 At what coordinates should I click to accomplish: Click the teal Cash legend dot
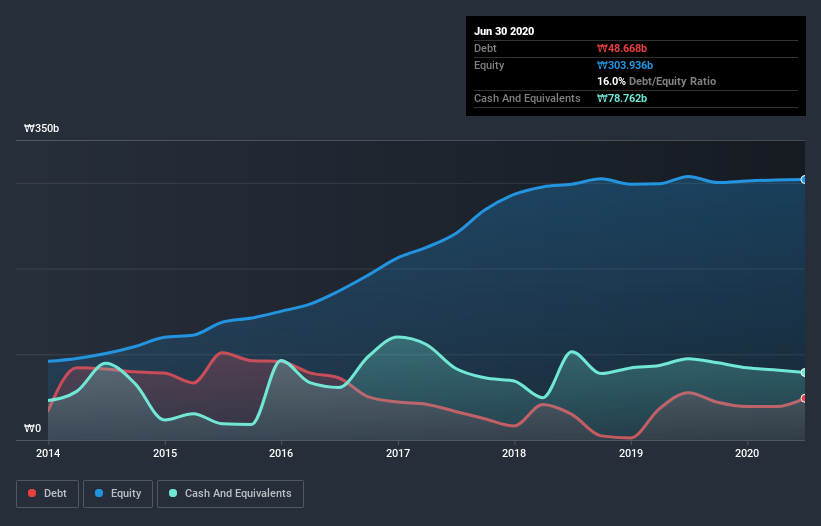pos(173,493)
